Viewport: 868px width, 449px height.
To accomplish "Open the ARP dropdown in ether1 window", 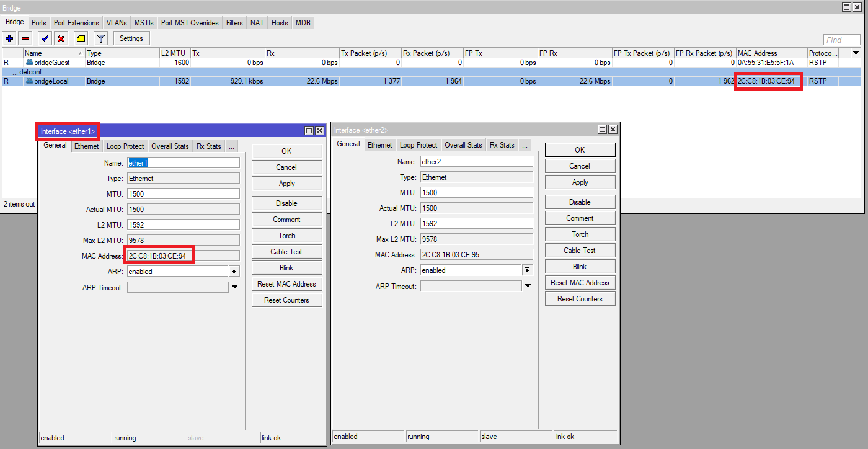I will coord(234,271).
